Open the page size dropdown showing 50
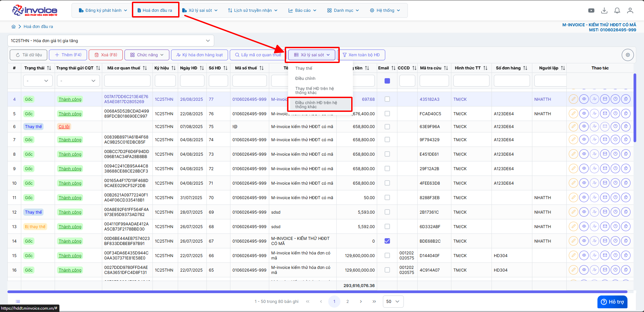This screenshot has height=312, width=644. pos(393,302)
